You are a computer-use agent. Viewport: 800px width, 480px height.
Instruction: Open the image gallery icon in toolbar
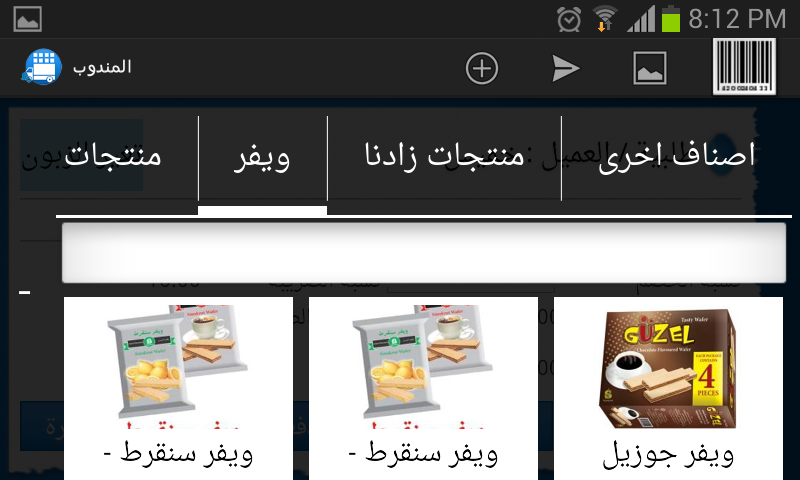(649, 68)
